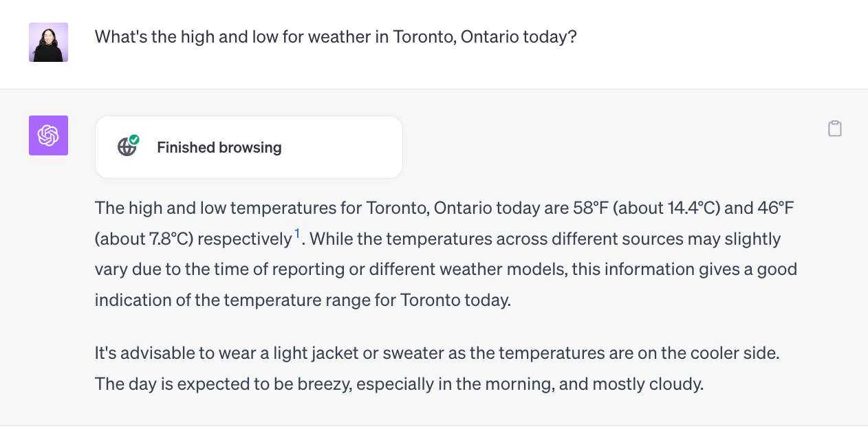Copy the response with the clipboard icon

click(x=834, y=129)
